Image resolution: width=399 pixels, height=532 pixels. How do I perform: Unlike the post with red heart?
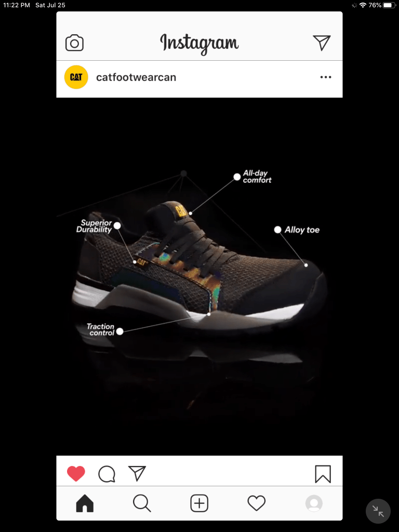point(76,474)
